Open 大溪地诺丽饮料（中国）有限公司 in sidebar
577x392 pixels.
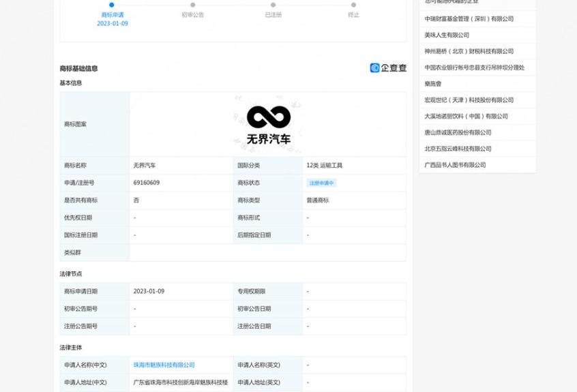click(467, 116)
